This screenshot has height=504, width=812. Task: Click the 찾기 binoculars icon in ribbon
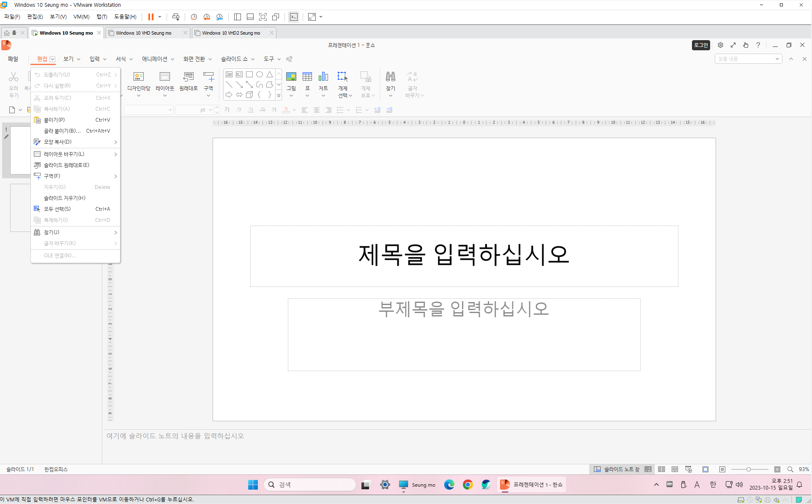(x=391, y=77)
